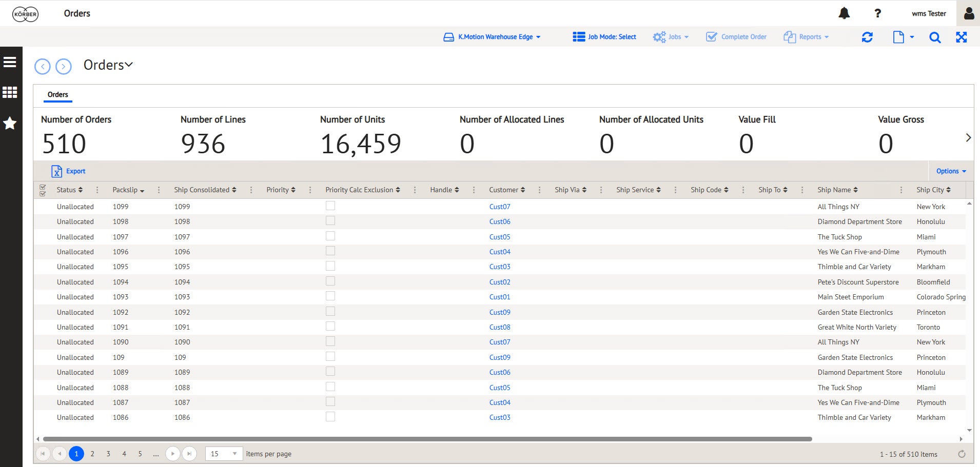Check Priority Calc Exclusion box for packslip 1094
The height and width of the screenshot is (467, 980).
[x=330, y=281]
